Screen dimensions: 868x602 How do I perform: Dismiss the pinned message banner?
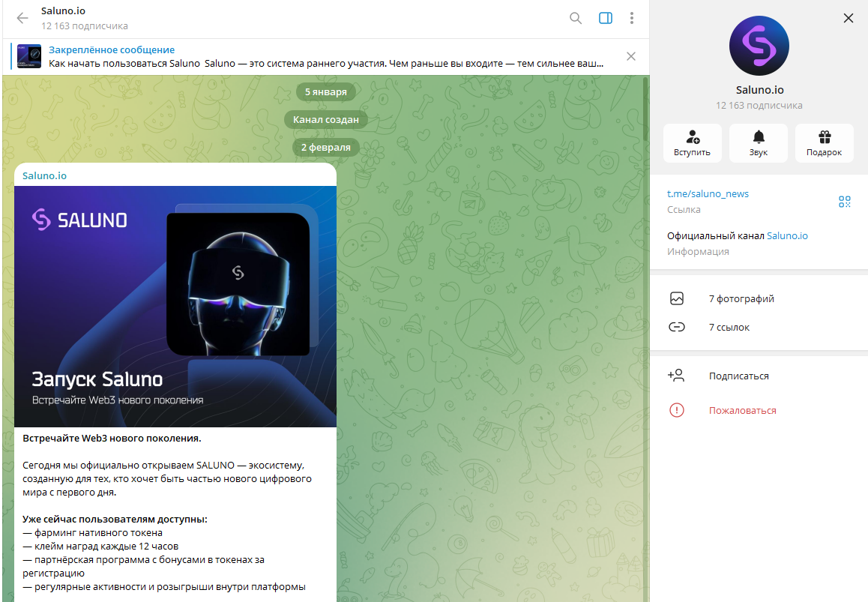pyautogui.click(x=630, y=56)
